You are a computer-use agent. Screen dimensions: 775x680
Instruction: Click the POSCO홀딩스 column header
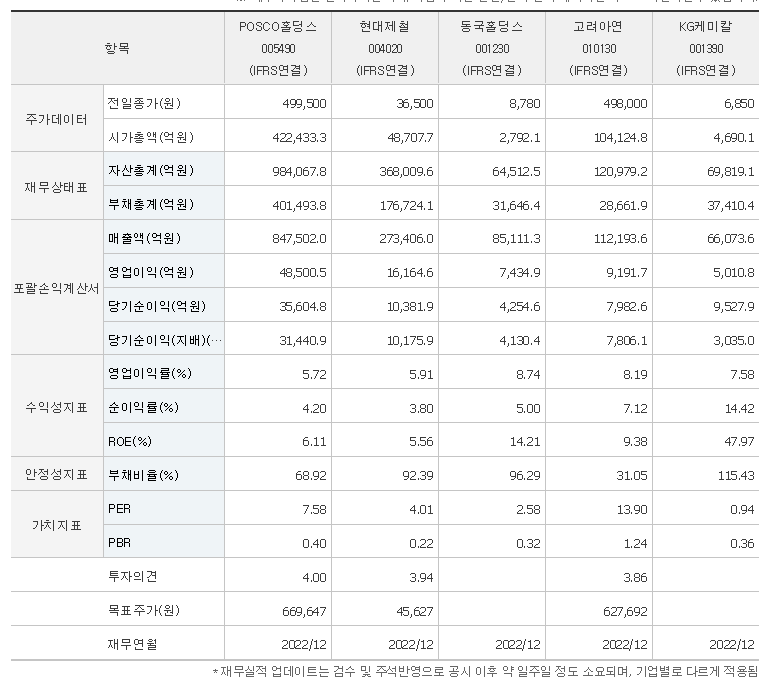click(x=278, y=48)
